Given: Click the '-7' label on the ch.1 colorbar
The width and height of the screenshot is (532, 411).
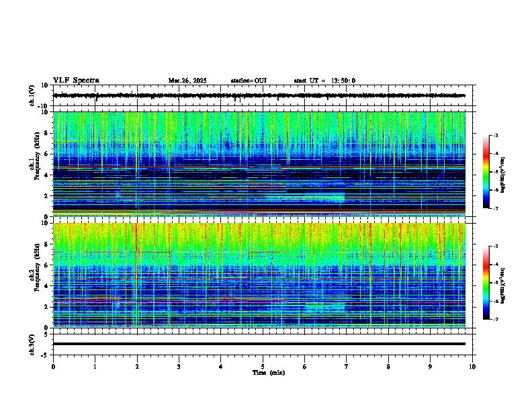Looking at the screenshot, I should tap(496, 208).
